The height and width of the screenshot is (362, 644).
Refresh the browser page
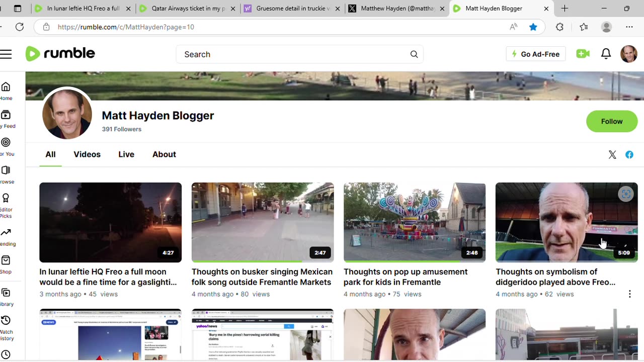[x=20, y=27]
